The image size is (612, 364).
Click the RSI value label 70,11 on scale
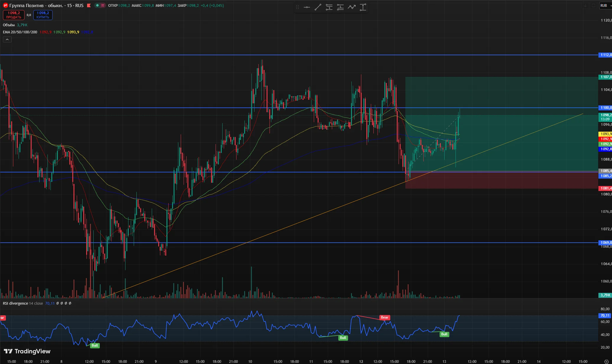point(605,316)
